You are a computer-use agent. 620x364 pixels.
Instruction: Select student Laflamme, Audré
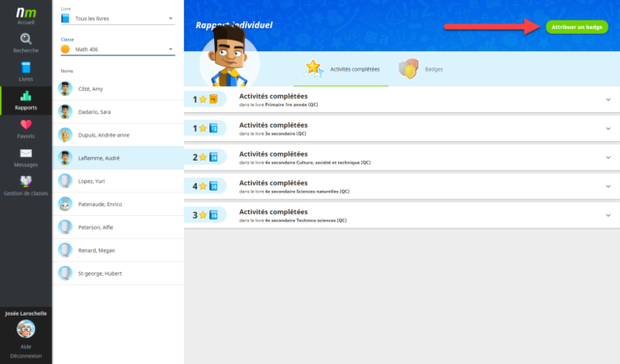click(x=118, y=158)
